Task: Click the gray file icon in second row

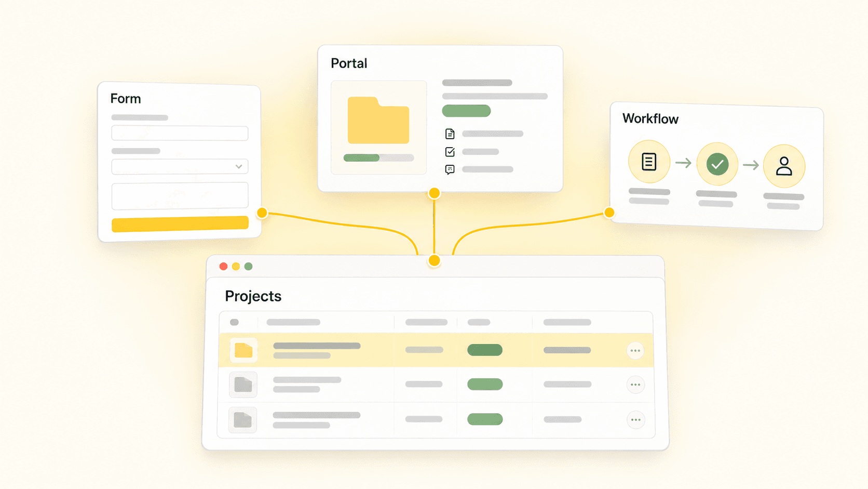Action: coord(243,385)
